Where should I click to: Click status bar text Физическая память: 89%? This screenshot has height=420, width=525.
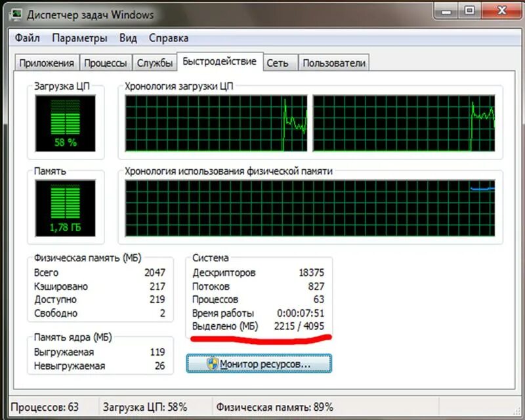click(274, 408)
